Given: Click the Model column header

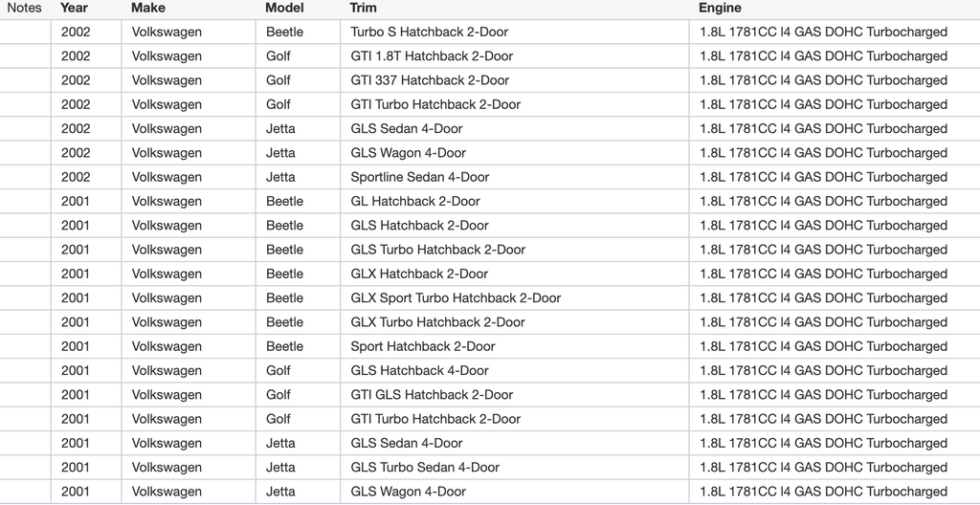Looking at the screenshot, I should pyautogui.click(x=284, y=8).
